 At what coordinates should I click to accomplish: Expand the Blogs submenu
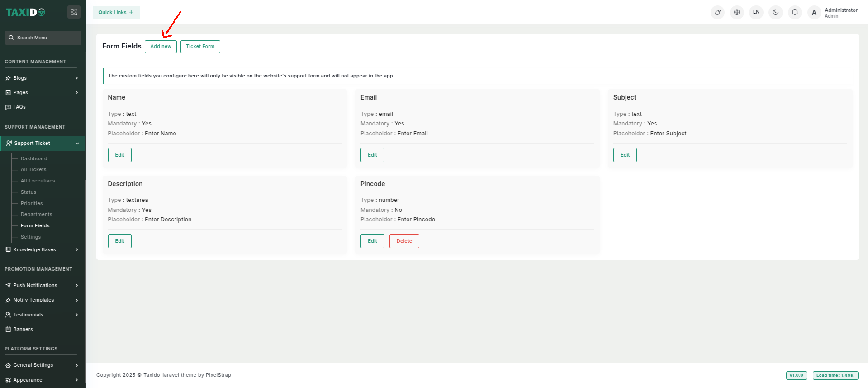[x=76, y=78]
